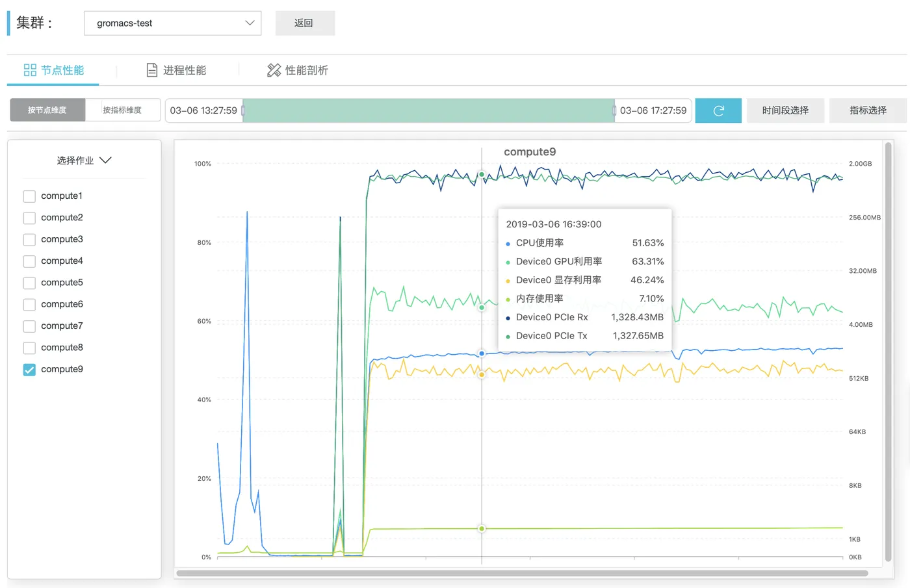The width and height of the screenshot is (910, 588).
Task: Click the 32.00MB right axis label
Action: 863,271
